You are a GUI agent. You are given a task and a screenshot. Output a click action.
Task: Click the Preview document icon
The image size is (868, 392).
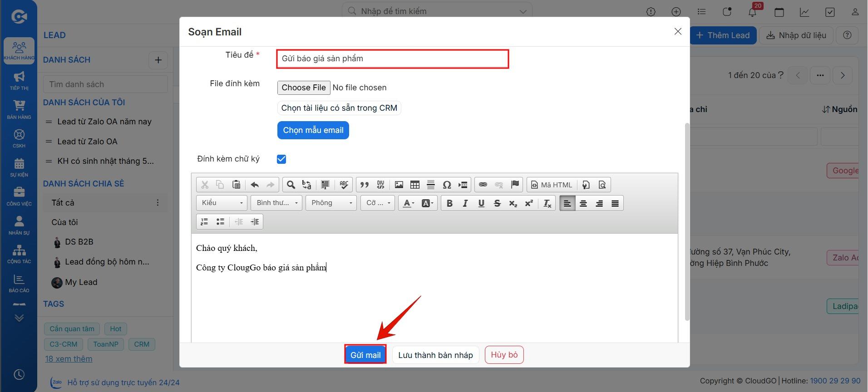[x=602, y=185]
